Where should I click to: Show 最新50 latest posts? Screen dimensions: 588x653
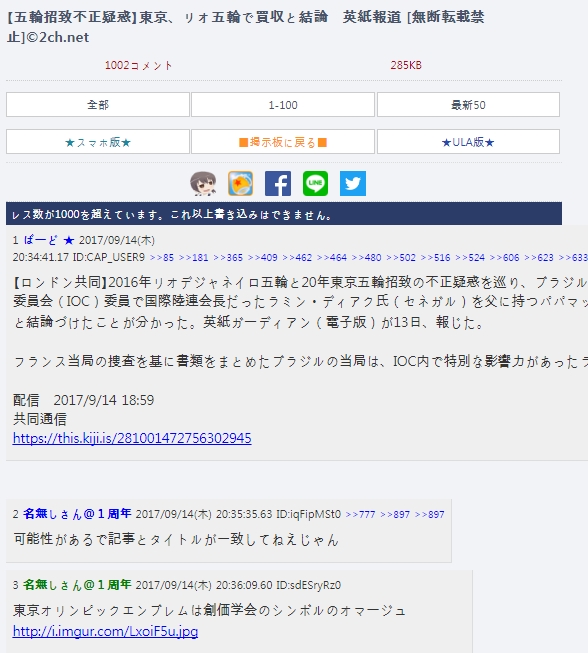pyautogui.click(x=468, y=105)
